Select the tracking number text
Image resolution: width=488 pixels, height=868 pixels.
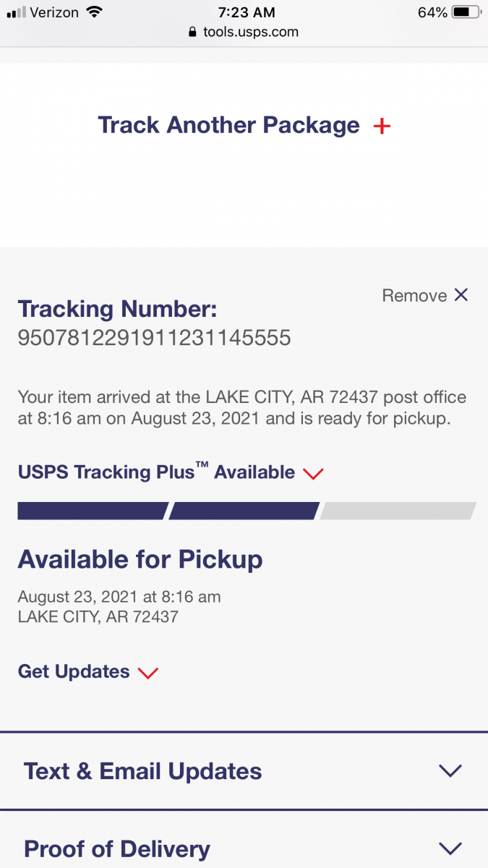coord(154,337)
